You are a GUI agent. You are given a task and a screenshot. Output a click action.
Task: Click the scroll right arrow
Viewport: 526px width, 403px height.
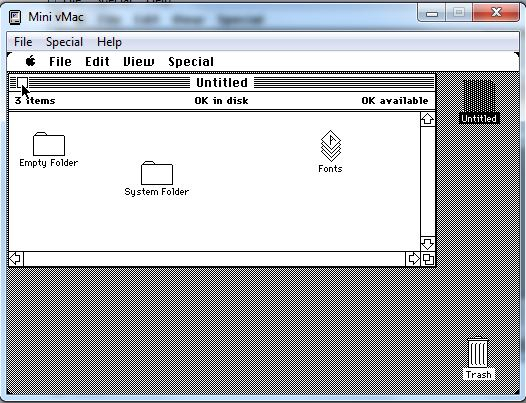[x=413, y=259]
